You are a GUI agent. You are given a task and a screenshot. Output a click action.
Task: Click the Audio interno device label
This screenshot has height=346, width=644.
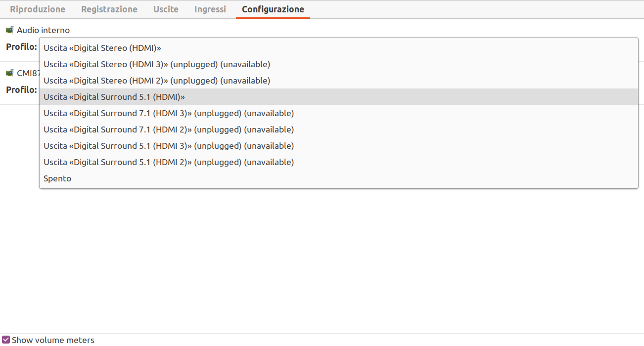(43, 30)
